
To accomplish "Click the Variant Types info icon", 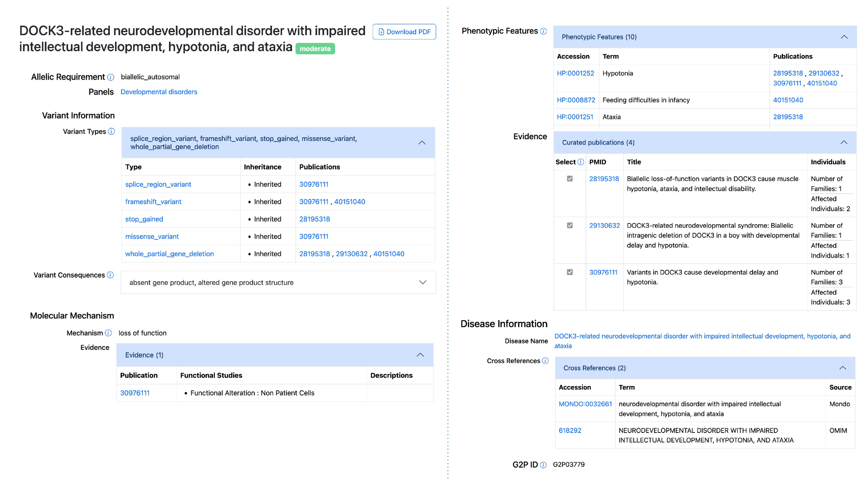I will pos(112,131).
